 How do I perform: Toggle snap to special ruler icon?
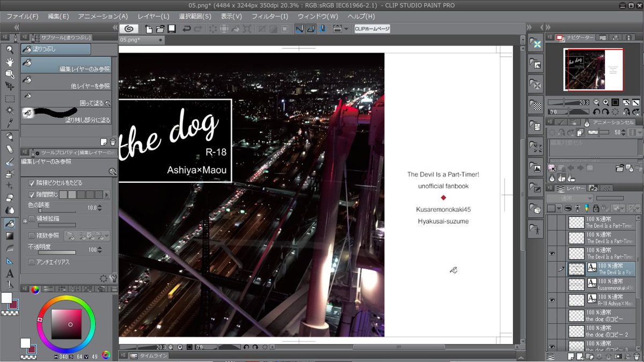coord(310,28)
